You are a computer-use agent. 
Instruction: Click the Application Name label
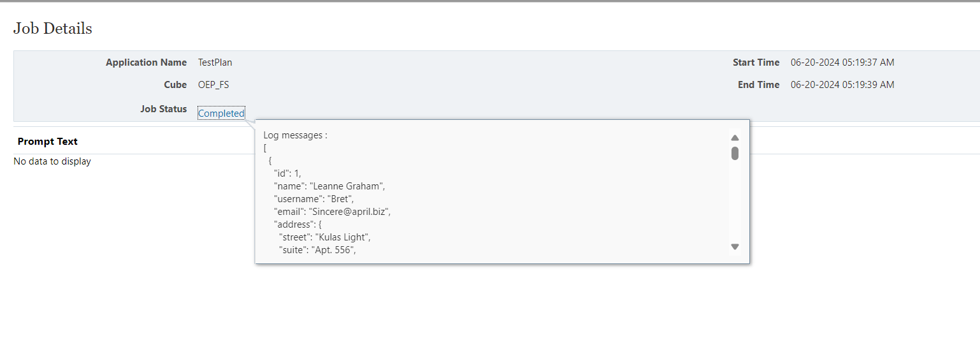(147, 62)
